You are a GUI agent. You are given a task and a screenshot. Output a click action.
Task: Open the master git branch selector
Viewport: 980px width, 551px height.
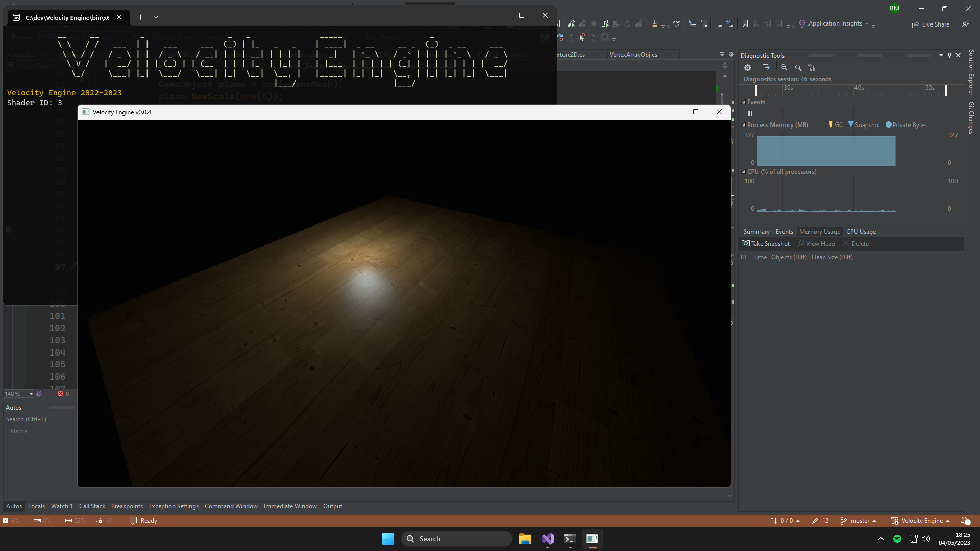click(859, 521)
